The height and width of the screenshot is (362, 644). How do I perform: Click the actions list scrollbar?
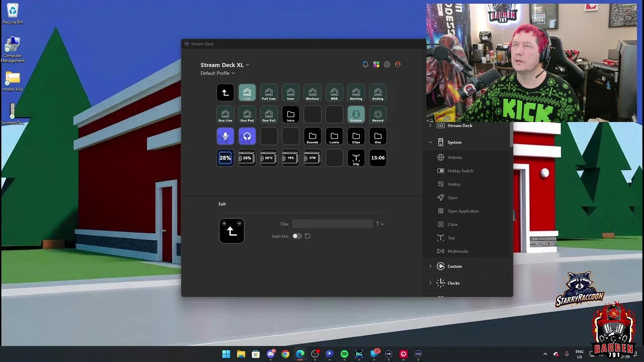(x=511, y=135)
